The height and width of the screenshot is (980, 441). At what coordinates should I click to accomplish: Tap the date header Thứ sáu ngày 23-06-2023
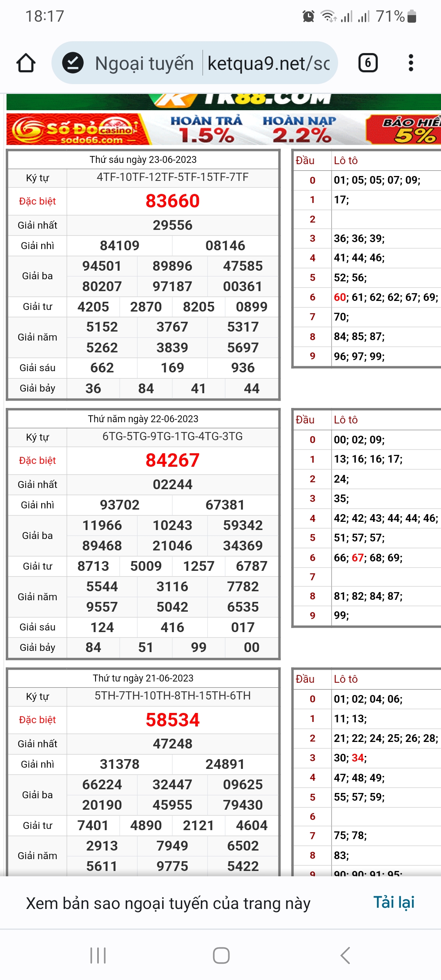(x=143, y=160)
